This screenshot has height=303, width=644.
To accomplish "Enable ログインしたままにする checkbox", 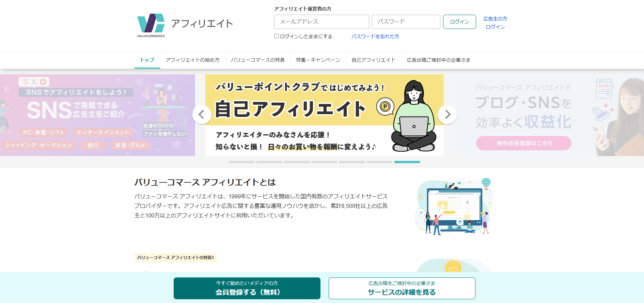I will [x=277, y=36].
